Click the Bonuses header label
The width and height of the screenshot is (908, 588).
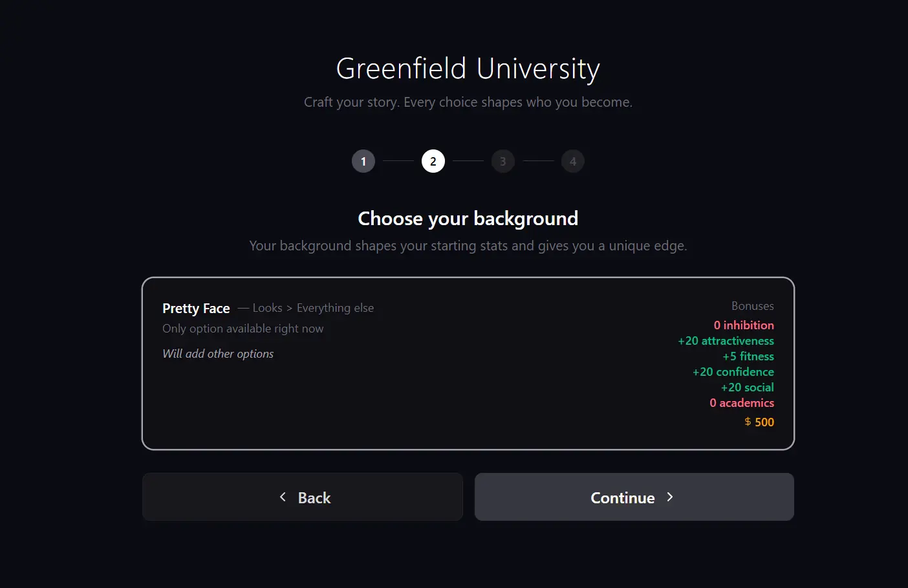[x=752, y=306]
